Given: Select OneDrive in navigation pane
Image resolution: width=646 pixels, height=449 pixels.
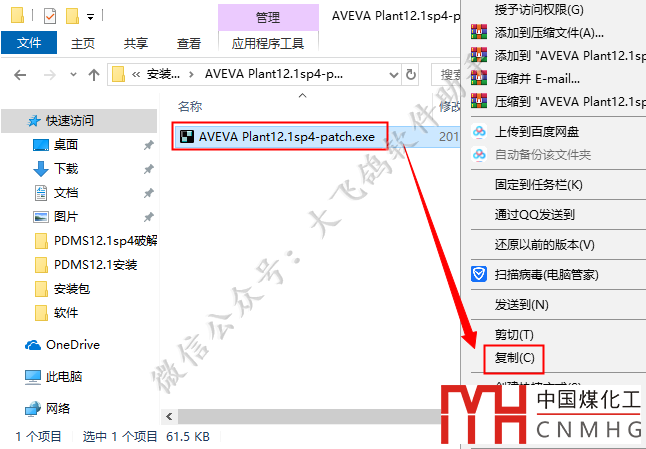Looking at the screenshot, I should [73, 344].
